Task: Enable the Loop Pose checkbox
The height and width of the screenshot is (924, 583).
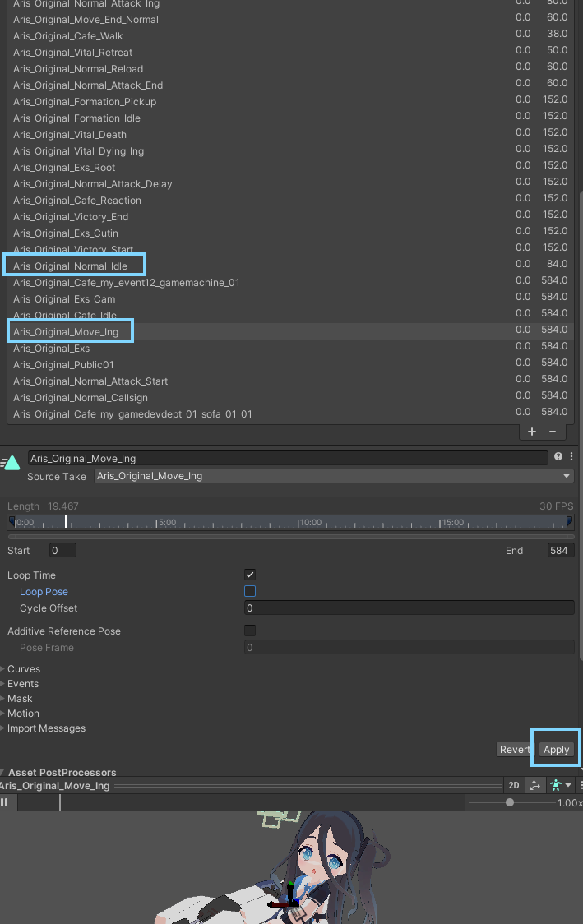Action: [250, 591]
